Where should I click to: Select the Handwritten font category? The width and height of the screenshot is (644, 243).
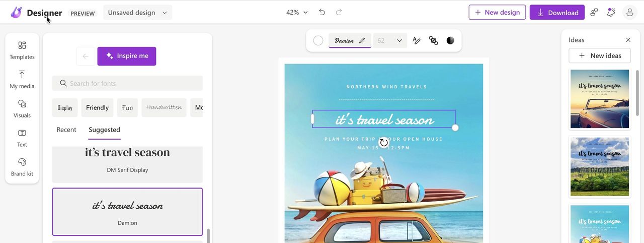tap(164, 107)
